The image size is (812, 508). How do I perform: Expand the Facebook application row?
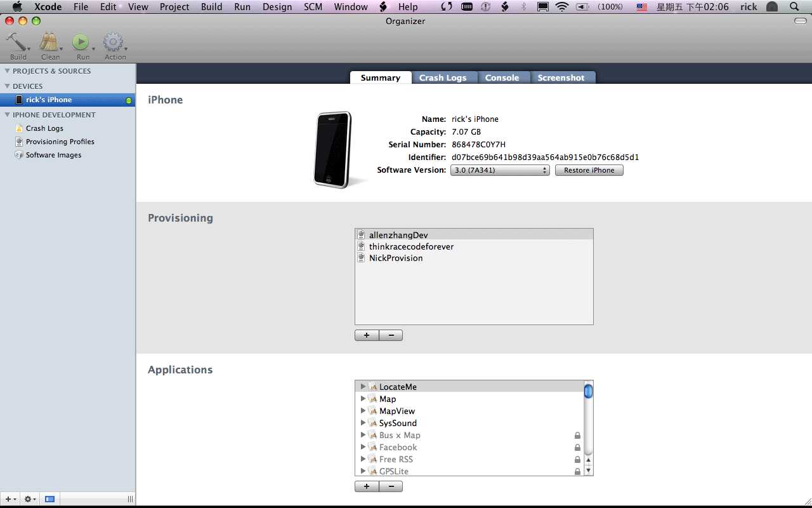coord(363,447)
